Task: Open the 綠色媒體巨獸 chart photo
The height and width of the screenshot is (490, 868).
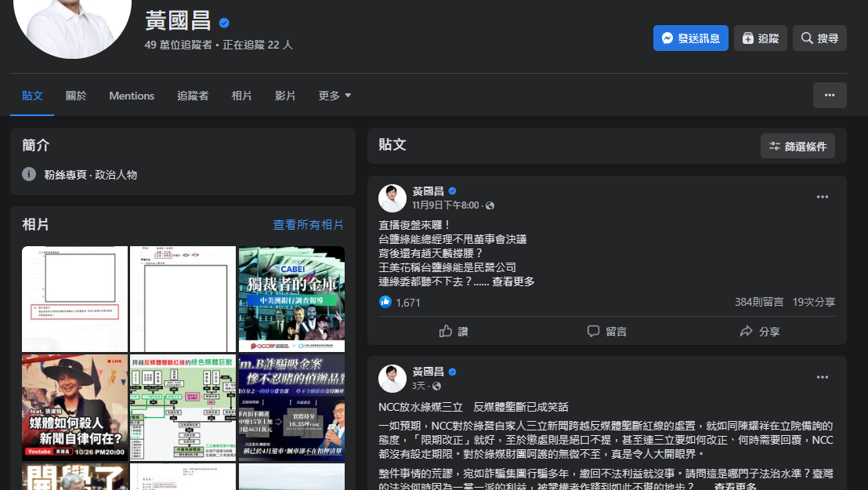Action: [183, 408]
